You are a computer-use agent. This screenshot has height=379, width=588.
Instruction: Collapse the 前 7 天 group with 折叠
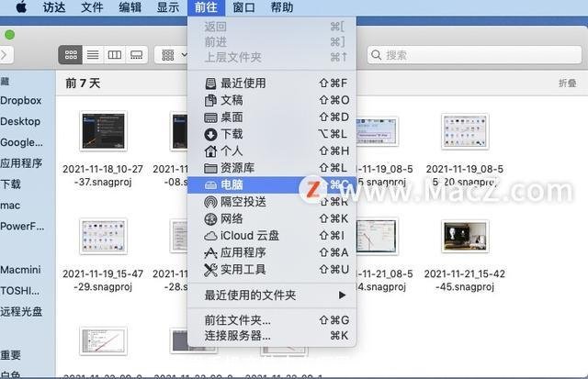click(568, 83)
